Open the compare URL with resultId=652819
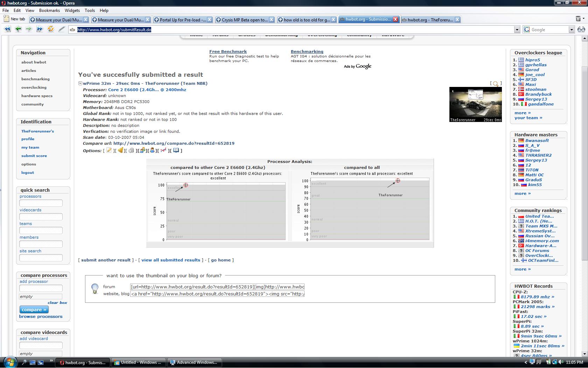Viewport: 588px width, 368px height. click(x=174, y=143)
